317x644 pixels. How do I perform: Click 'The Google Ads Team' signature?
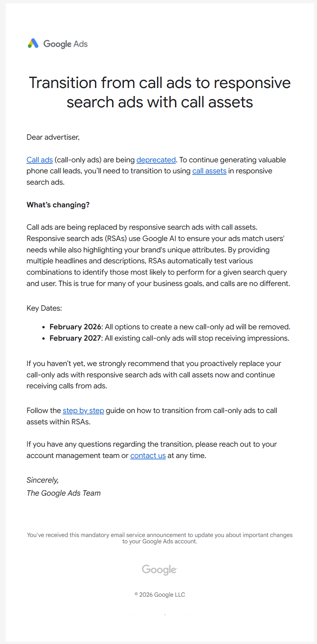[64, 493]
